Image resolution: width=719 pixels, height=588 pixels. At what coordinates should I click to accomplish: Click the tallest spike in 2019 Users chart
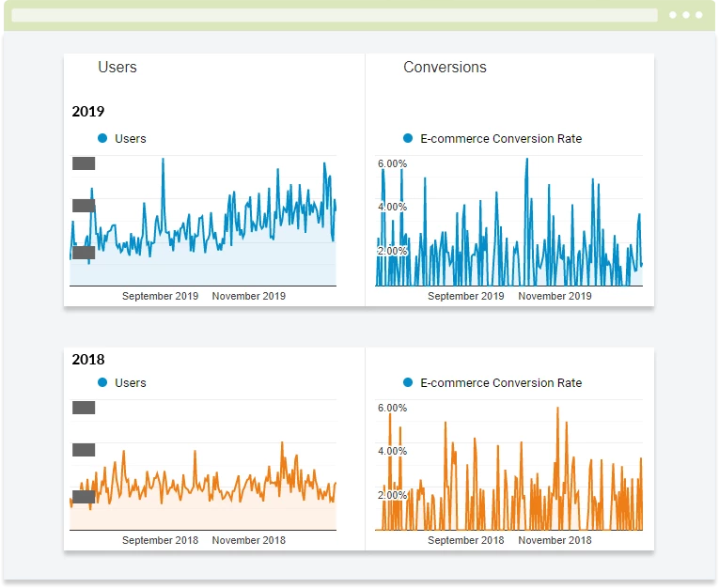163,160
